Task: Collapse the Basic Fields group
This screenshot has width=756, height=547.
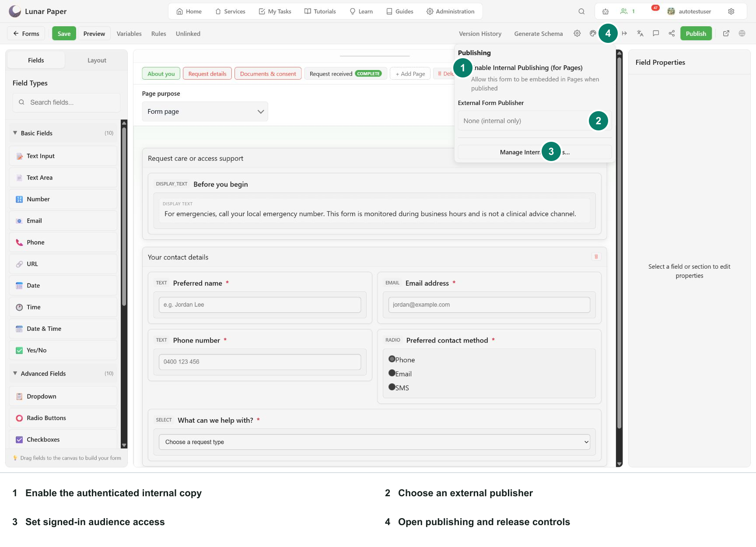Action: (63, 133)
